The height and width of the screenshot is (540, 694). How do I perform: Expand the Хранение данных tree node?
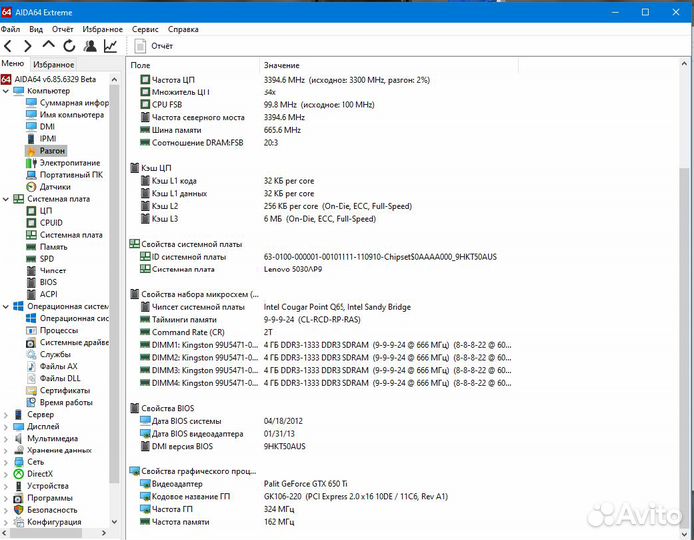click(x=6, y=451)
